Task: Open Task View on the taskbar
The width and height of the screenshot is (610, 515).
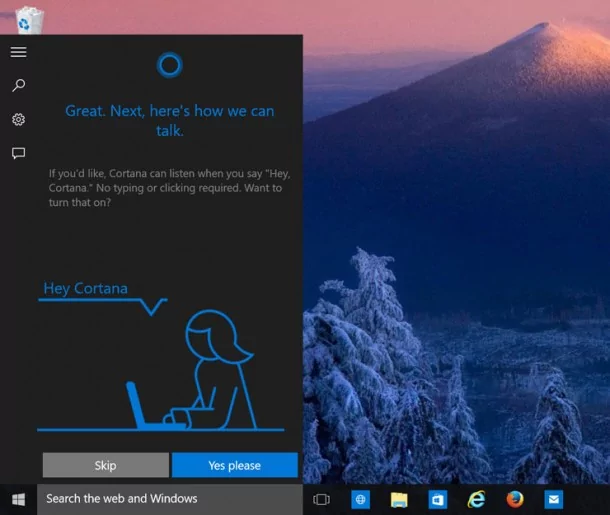Action: coord(321,499)
